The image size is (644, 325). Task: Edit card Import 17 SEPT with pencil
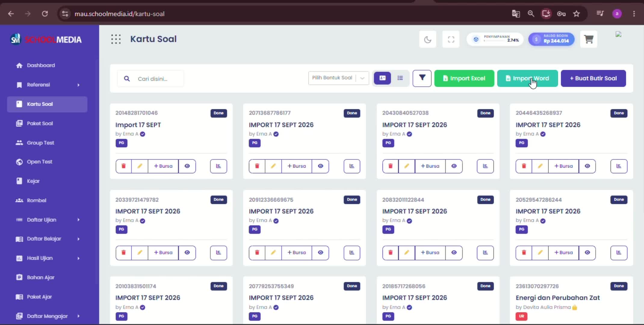coord(140,166)
